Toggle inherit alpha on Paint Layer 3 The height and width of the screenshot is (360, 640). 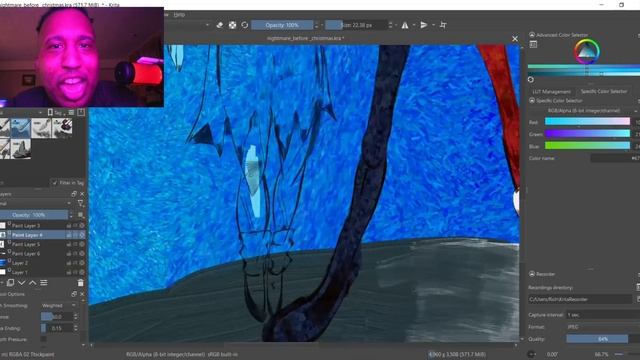(x=76, y=226)
